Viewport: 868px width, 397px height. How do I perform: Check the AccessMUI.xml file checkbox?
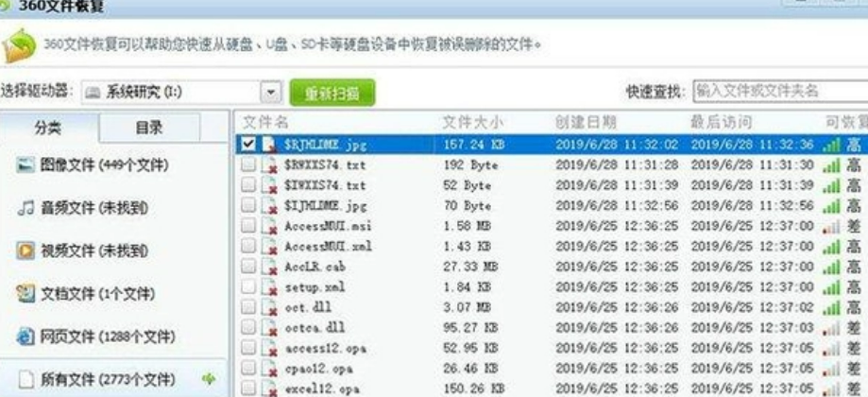click(248, 246)
